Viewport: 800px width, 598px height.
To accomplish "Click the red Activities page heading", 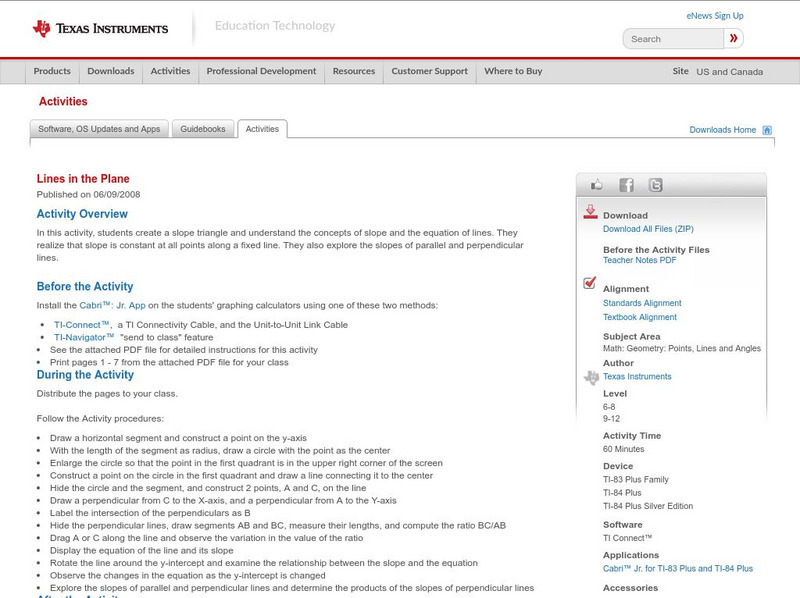I will tap(63, 101).
